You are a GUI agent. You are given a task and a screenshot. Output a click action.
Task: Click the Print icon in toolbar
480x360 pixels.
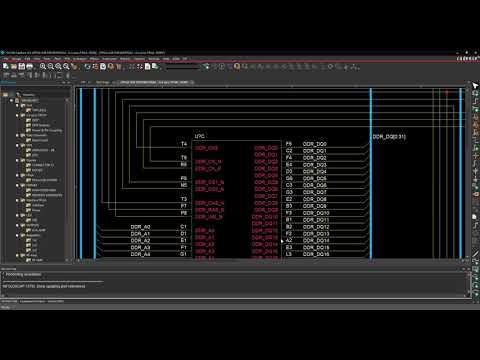[x=29, y=66]
